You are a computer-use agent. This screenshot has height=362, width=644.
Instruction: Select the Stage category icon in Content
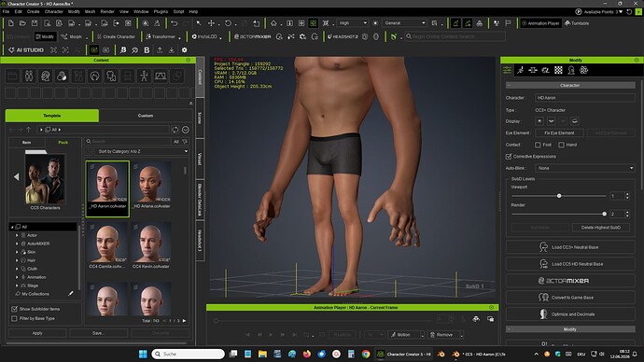pos(161,76)
